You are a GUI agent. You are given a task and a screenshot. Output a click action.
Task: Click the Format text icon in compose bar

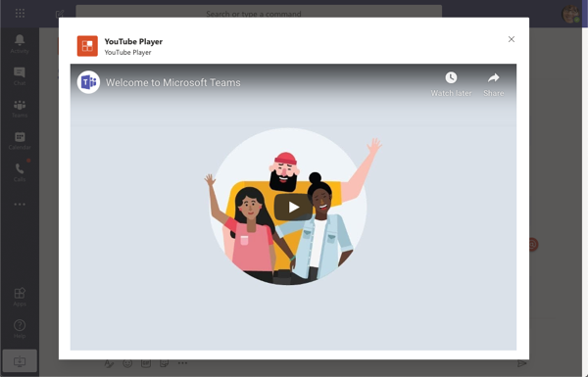coord(109,362)
